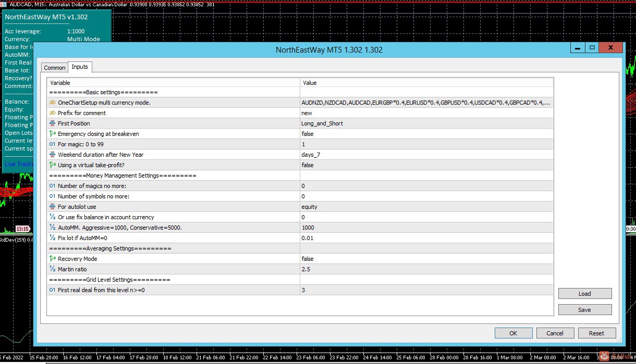Click the boolean icon beside Emergency closing at breakeven
Screen dimensions: 636x364
(x=52, y=134)
